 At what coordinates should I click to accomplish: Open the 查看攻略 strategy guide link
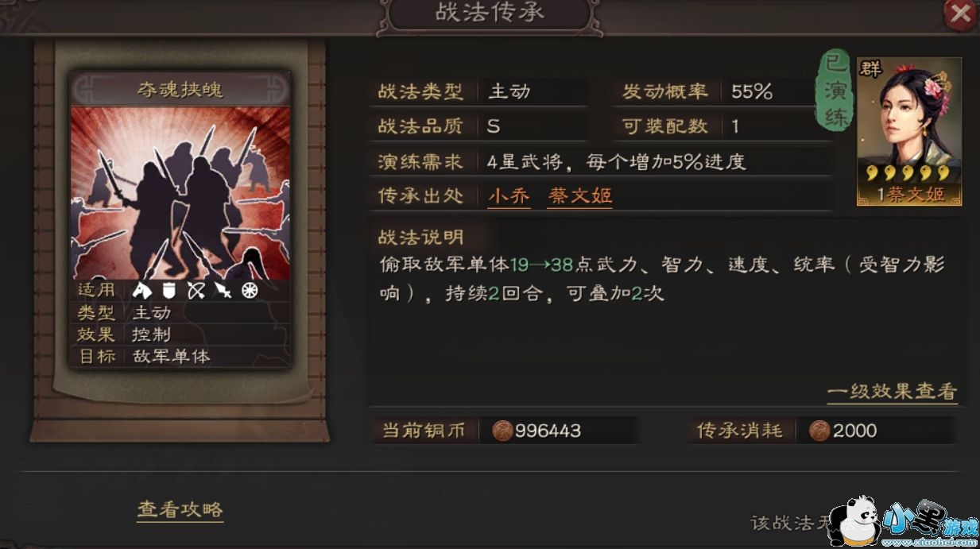click(180, 509)
